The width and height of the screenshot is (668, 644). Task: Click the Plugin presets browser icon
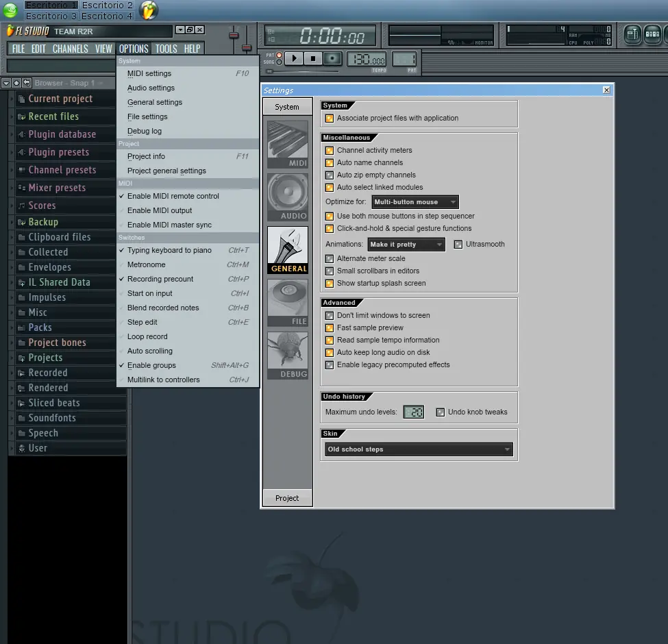click(x=22, y=153)
